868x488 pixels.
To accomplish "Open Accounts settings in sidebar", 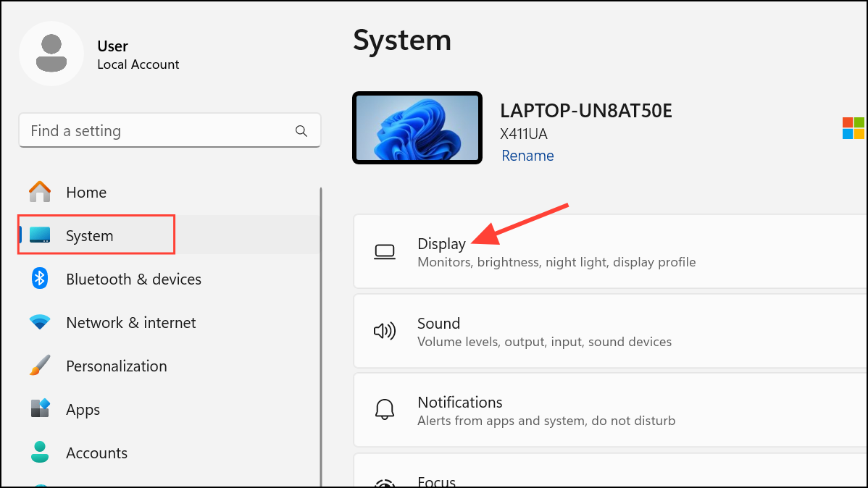I will [x=96, y=453].
